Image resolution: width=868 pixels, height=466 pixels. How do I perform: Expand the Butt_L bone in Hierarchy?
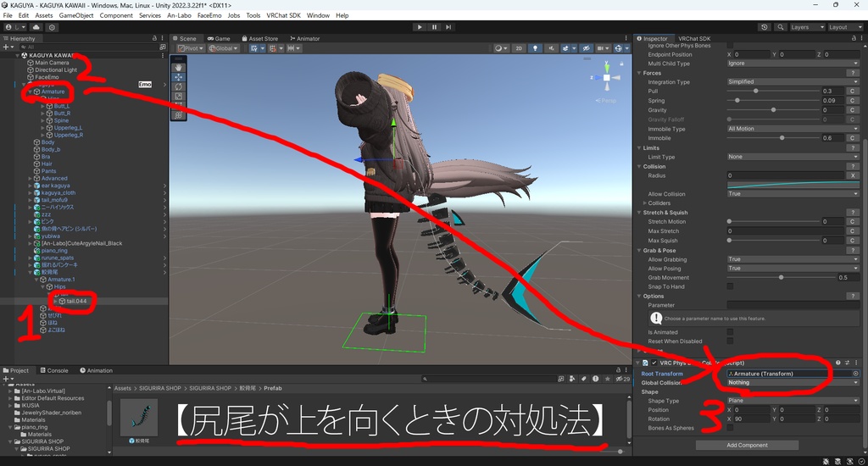coord(42,106)
